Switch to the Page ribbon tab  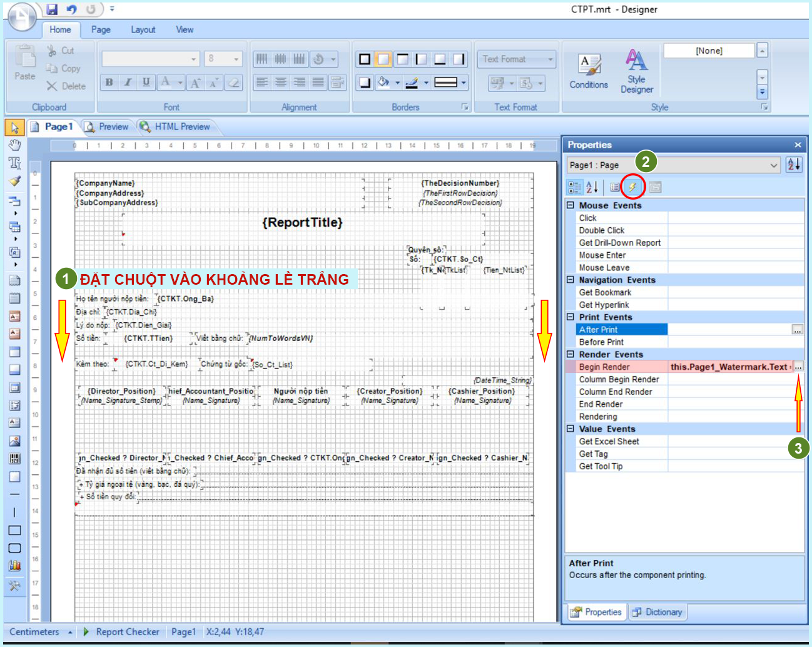click(101, 29)
